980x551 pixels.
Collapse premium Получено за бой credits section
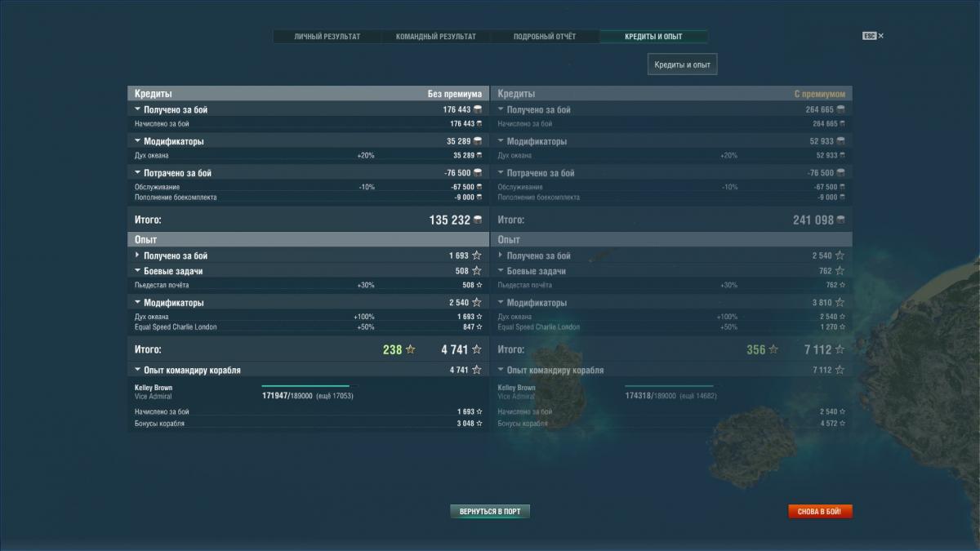(x=501, y=109)
